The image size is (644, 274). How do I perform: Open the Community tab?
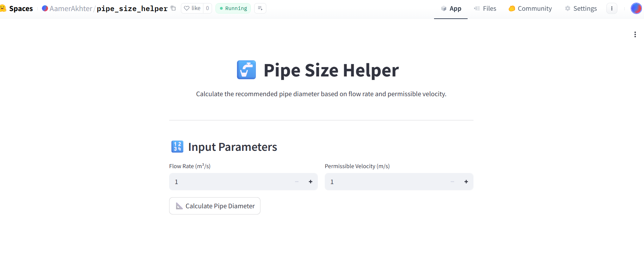(x=530, y=8)
